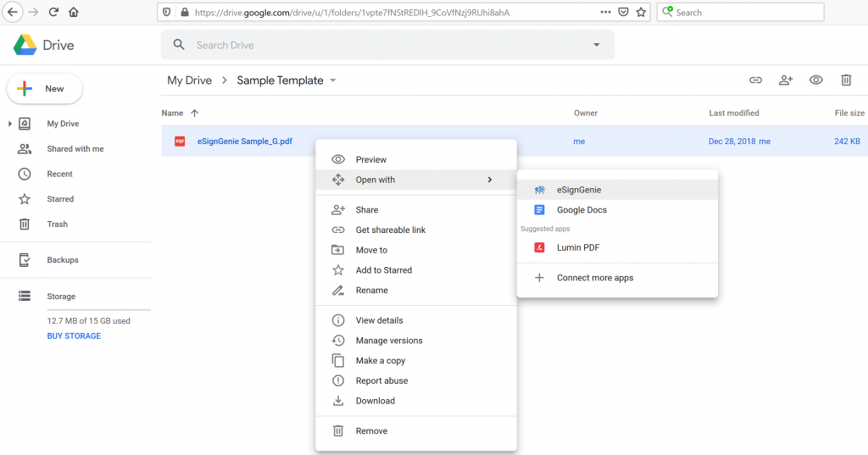This screenshot has height=455, width=868.
Task: Click the BUY STORAGE link
Action: [x=74, y=336]
